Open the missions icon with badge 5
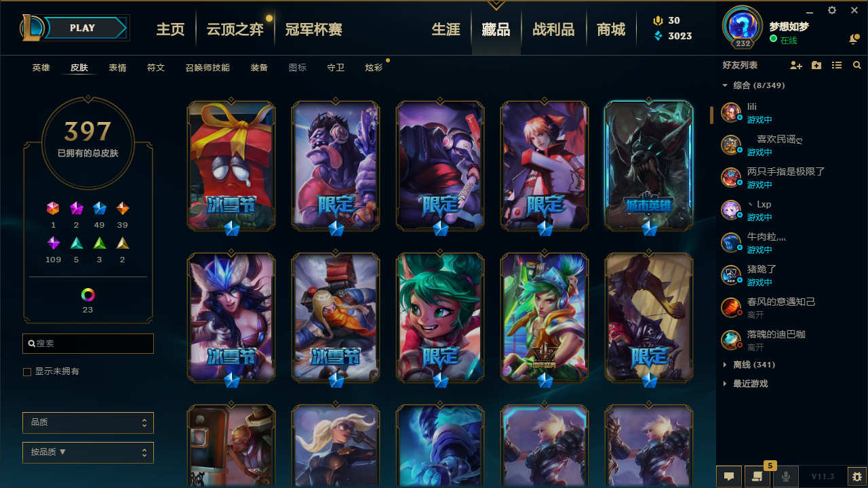868x488 pixels. coord(757,476)
